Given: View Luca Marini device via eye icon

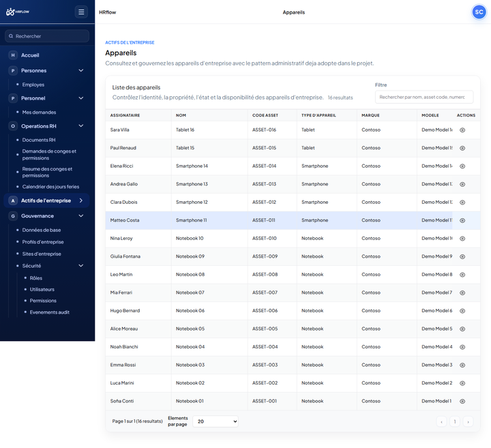Looking at the screenshot, I should point(462,383).
